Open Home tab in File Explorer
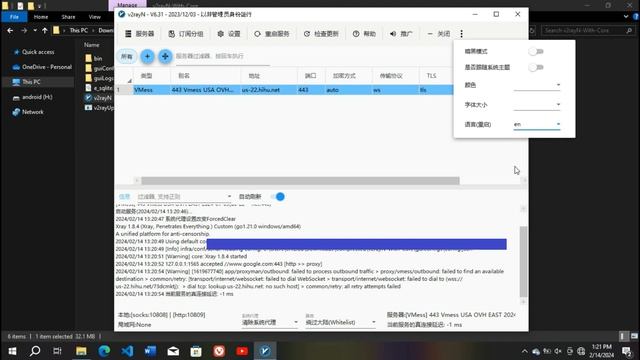Viewport: 640px width, 360px height. (x=41, y=17)
